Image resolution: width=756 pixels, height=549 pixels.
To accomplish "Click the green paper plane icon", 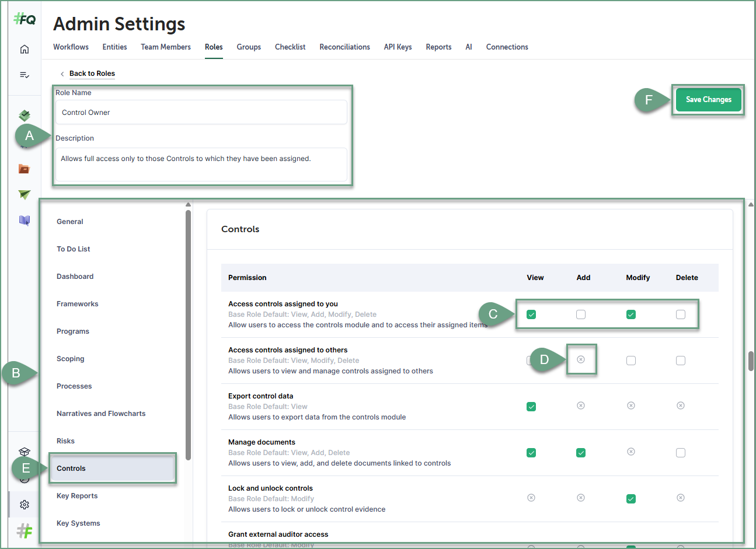I will [24, 194].
